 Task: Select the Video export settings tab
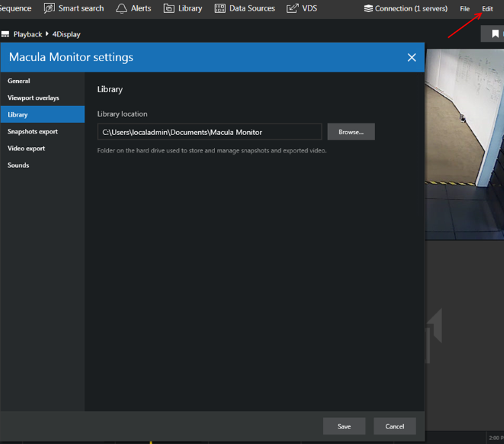[x=42, y=148]
